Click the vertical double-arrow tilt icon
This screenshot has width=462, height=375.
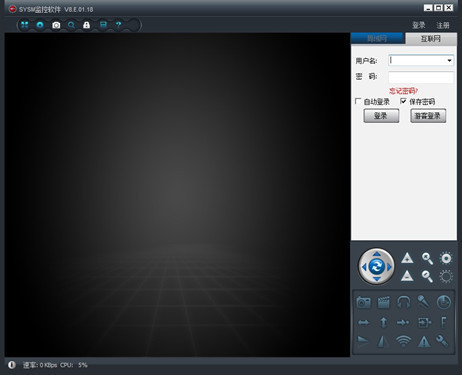pos(384,322)
